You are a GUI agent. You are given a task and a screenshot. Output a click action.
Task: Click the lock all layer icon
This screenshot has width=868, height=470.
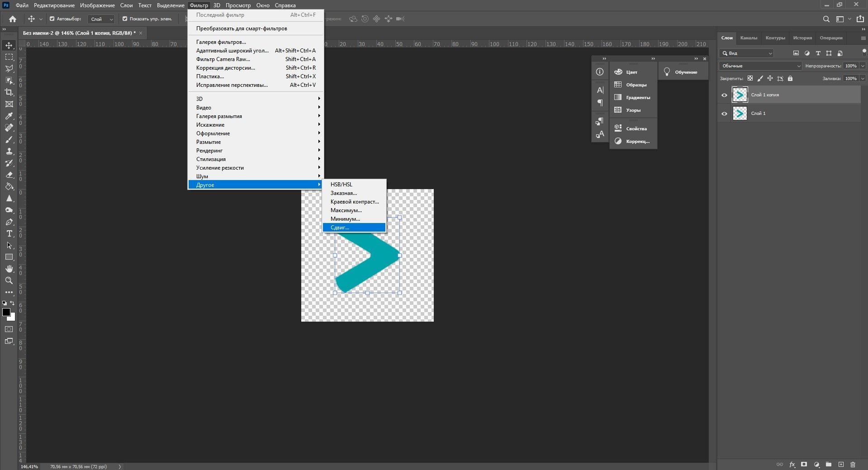pos(790,79)
